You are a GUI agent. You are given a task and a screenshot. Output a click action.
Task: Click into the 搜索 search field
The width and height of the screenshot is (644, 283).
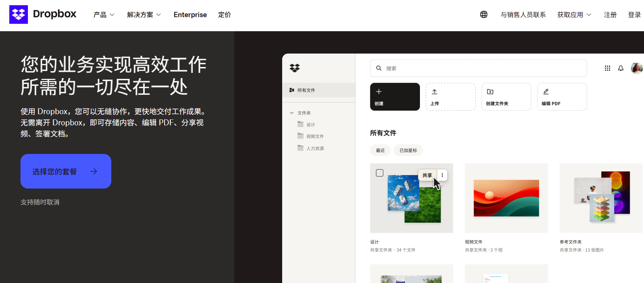coord(478,68)
